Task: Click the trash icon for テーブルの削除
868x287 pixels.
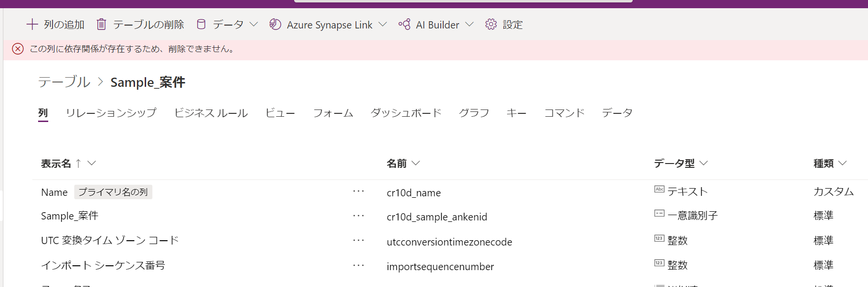Action: click(101, 24)
